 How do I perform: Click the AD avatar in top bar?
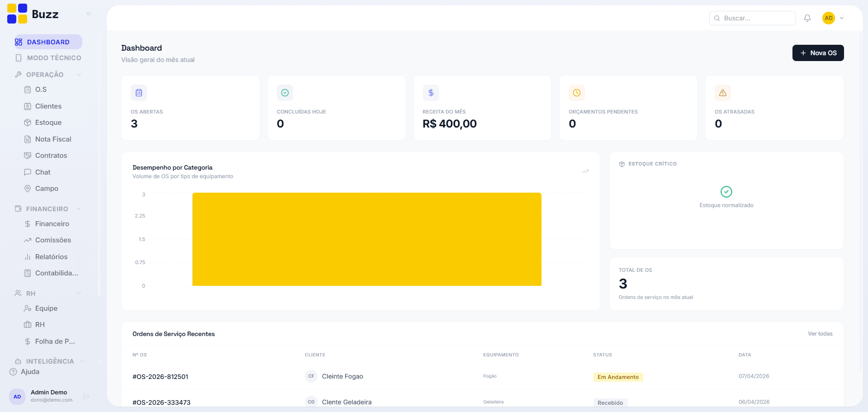coord(829,18)
